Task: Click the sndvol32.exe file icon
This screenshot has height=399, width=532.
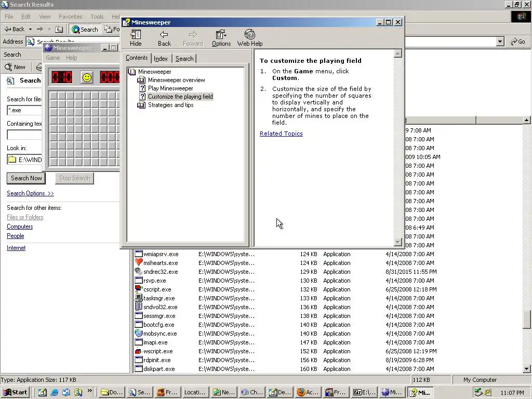Action: [x=138, y=307]
